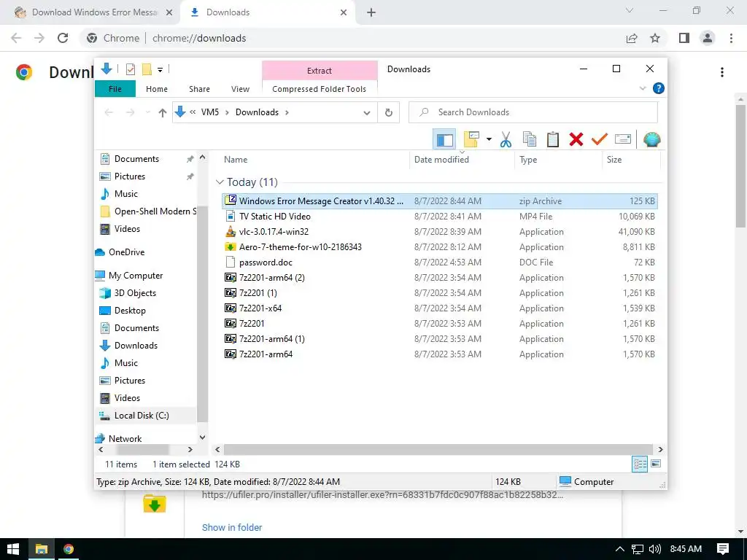The image size is (747, 560).
Task: Open the dropdown arrow beside new folder icon
Action: [489, 139]
